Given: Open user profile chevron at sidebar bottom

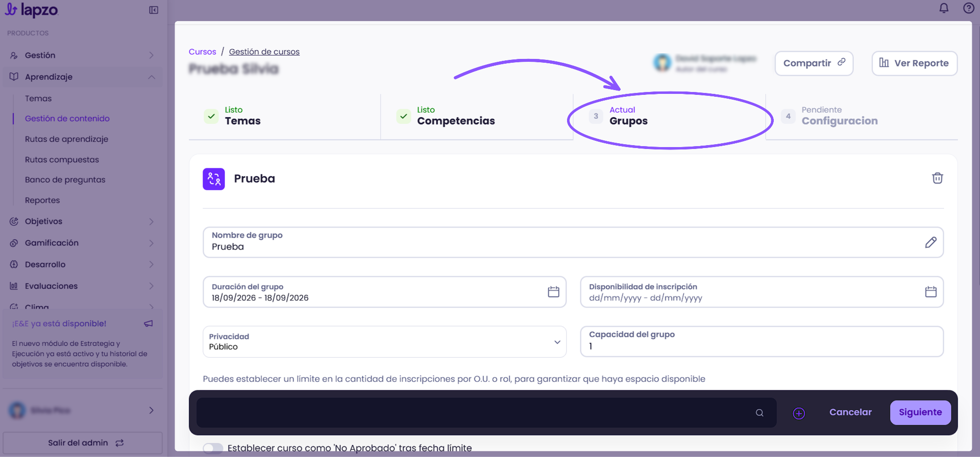Looking at the screenshot, I should pyautogui.click(x=151, y=411).
